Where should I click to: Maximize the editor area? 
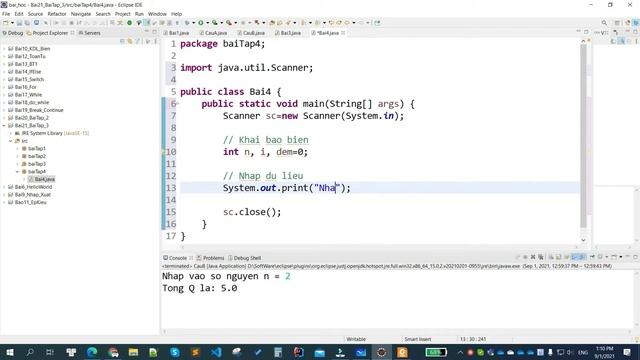pos(586,32)
